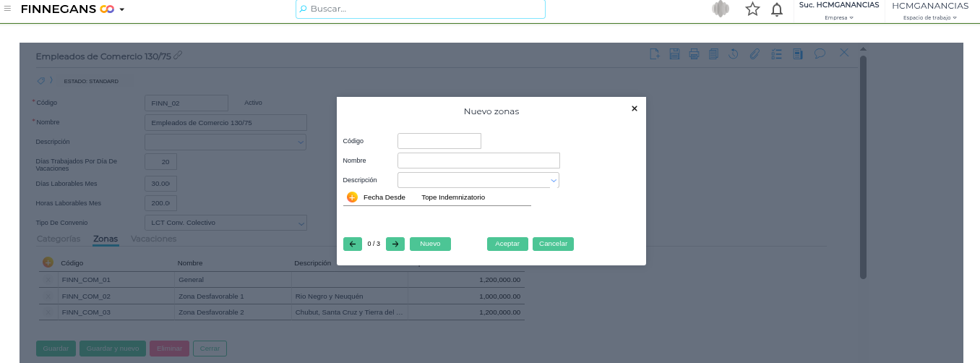980x363 pixels.
Task: Click the paperclip attachment icon
Action: 755,54
